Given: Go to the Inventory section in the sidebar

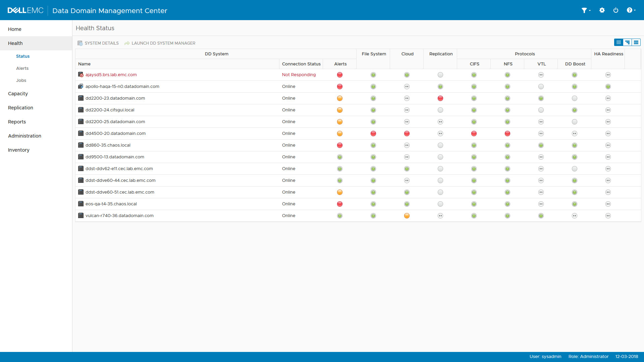Looking at the screenshot, I should click(18, 150).
